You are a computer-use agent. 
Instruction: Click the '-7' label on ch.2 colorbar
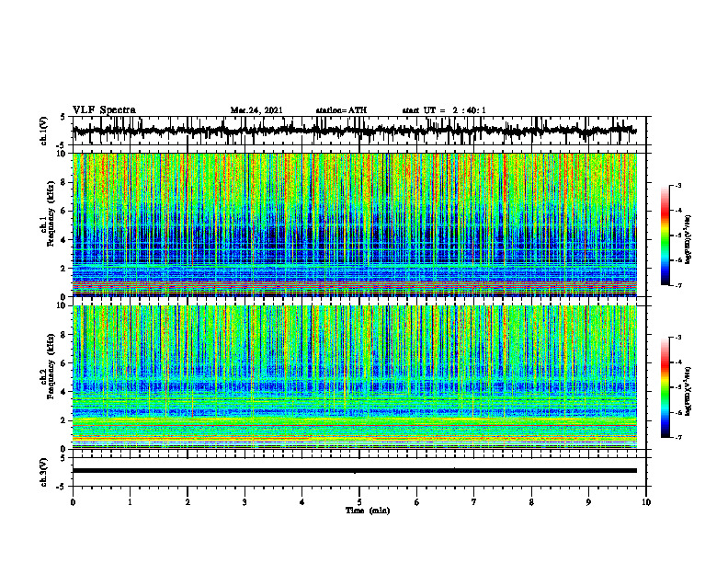(x=678, y=437)
